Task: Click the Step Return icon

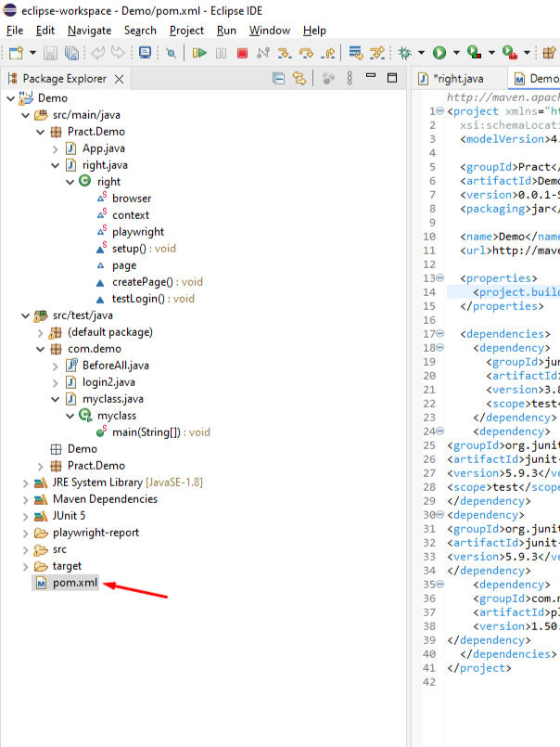Action: tap(328, 53)
